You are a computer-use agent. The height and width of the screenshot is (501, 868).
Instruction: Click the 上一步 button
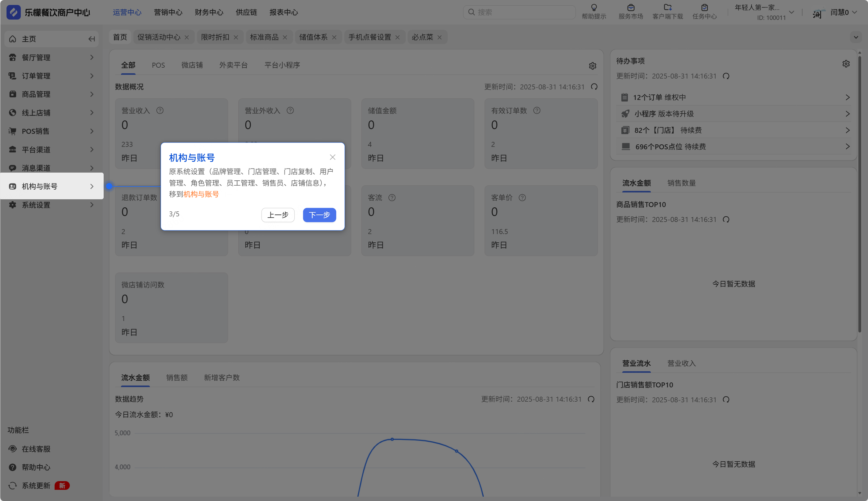point(278,215)
